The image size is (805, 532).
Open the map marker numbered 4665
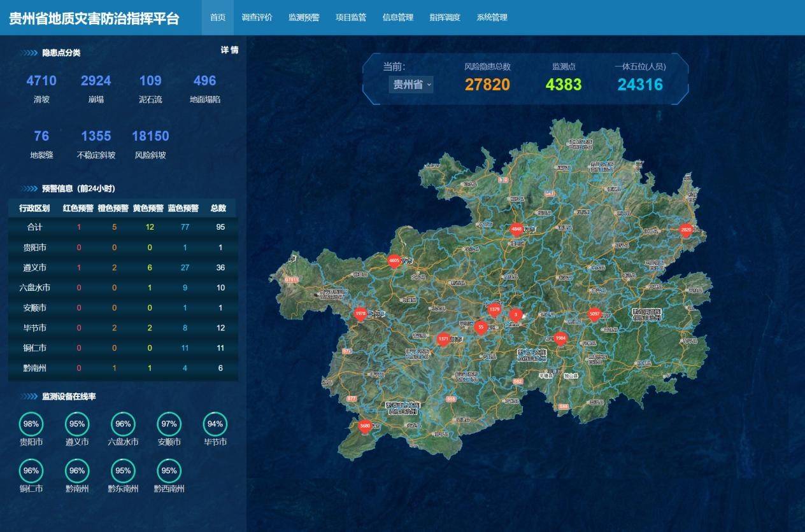click(x=394, y=260)
